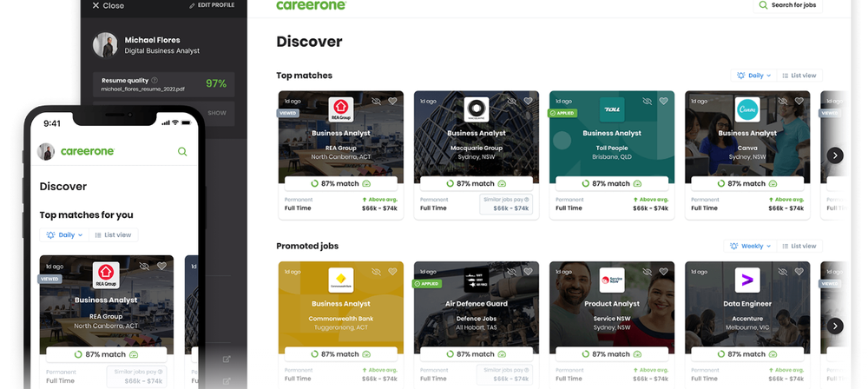
Task: Switch to List view in the phone app
Action: click(x=113, y=235)
